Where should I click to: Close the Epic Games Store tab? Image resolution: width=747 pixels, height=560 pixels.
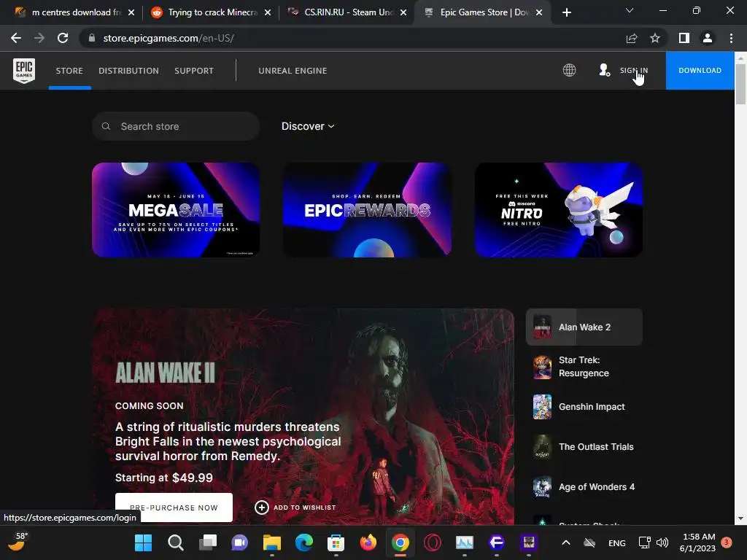click(539, 12)
